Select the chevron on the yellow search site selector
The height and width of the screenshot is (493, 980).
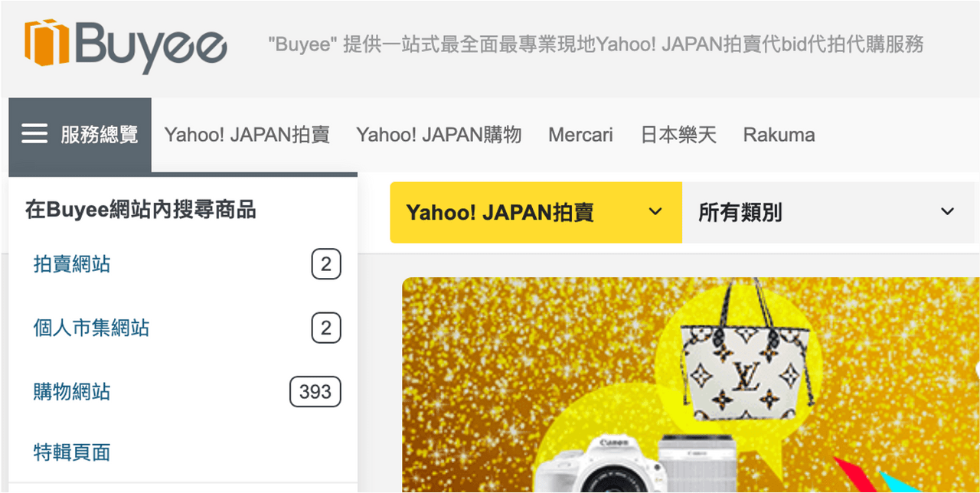[655, 211]
